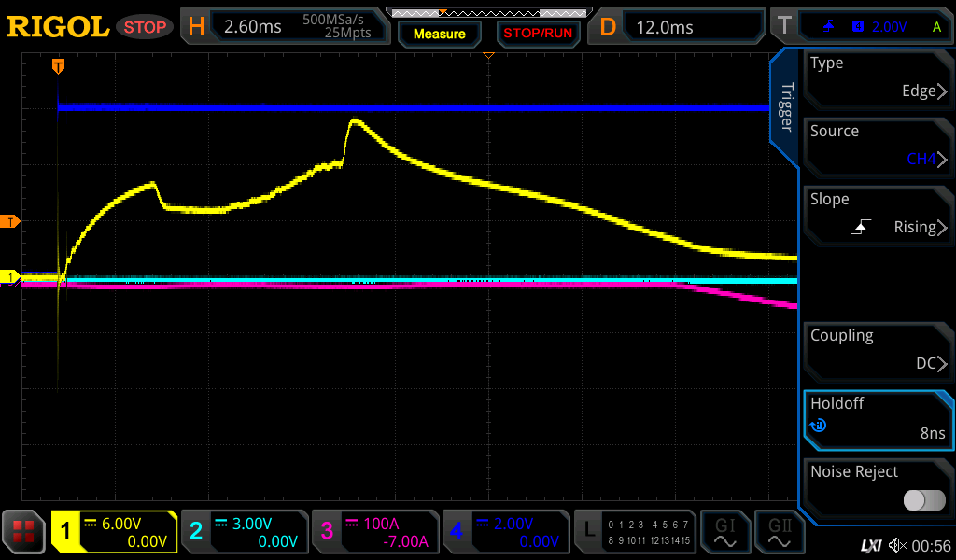Collapse the vertical Trigger side tab

pos(786,107)
